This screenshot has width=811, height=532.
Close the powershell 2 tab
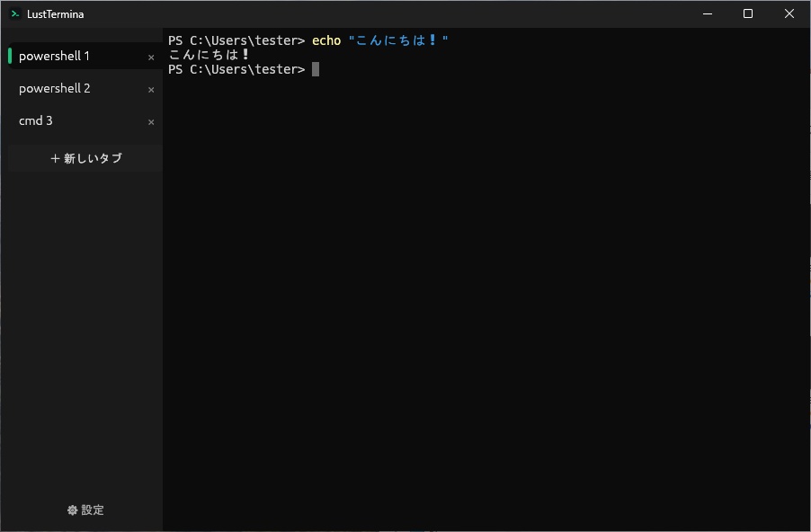pyautogui.click(x=151, y=90)
